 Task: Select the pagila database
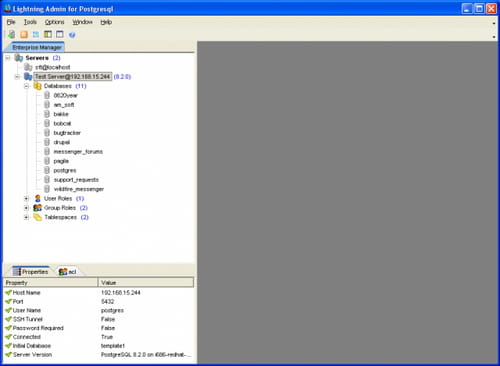pos(61,161)
